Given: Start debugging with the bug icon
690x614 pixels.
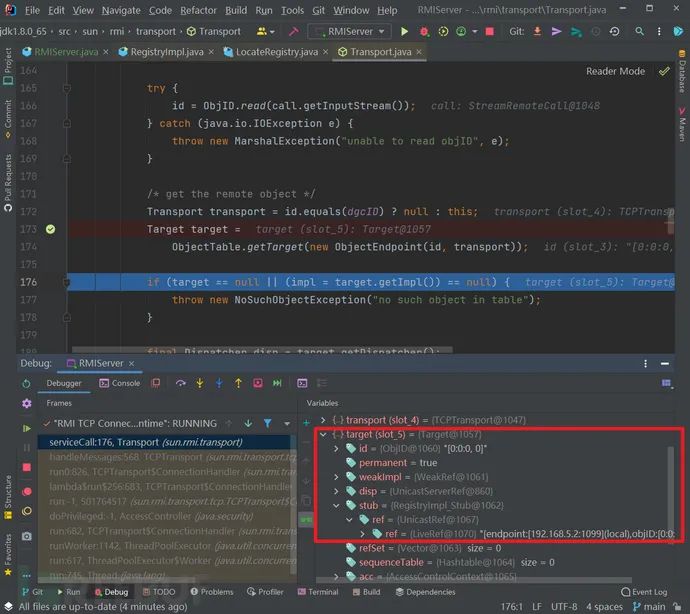Looking at the screenshot, I should coord(424,31).
